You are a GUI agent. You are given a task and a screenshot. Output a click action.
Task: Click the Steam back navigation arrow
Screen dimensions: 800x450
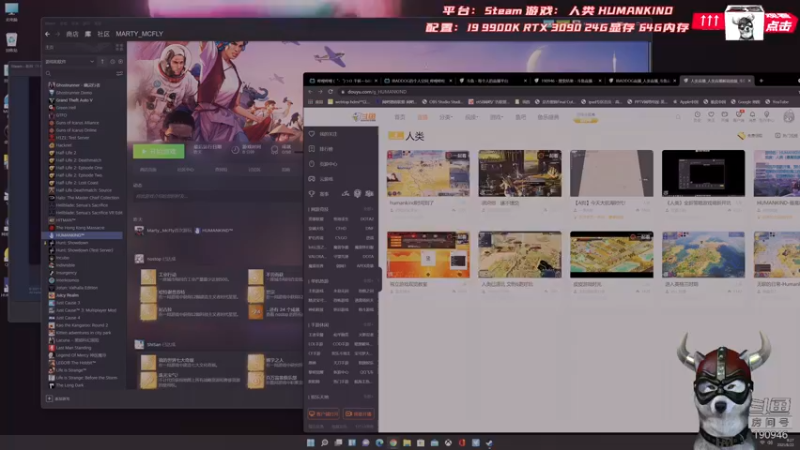pos(47,34)
